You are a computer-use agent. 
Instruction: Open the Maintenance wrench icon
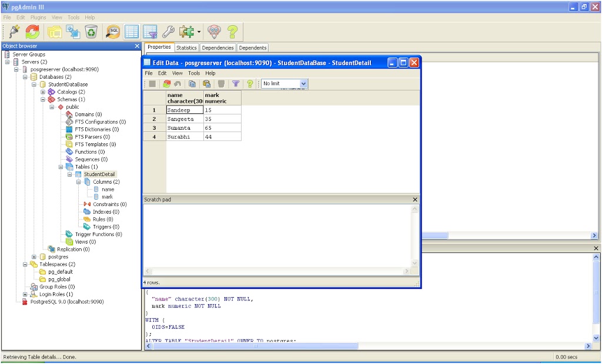point(168,32)
